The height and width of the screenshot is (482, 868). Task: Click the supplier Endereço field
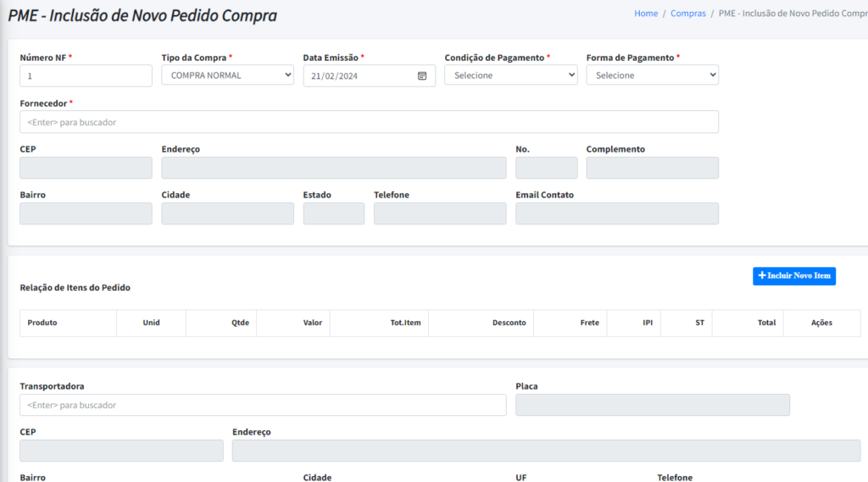click(x=333, y=168)
